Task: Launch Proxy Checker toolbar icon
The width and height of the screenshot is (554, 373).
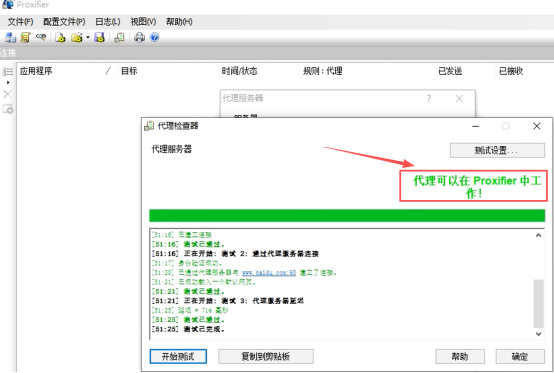Action: (x=119, y=37)
